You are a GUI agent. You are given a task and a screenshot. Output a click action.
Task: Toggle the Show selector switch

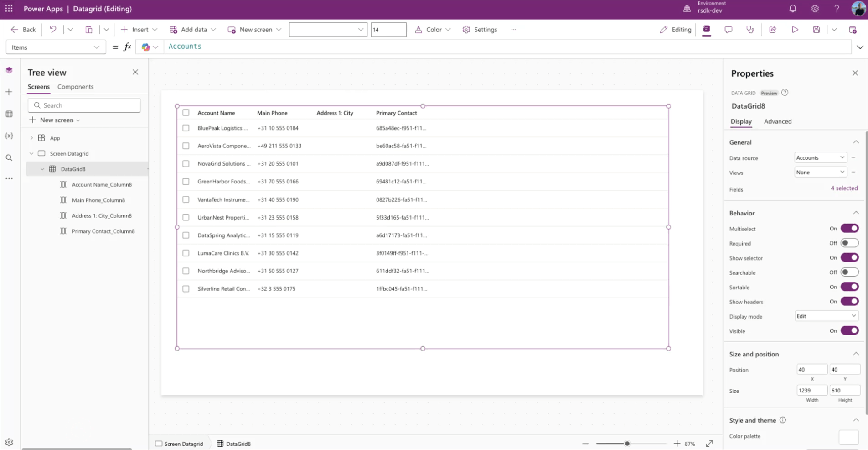(850, 258)
